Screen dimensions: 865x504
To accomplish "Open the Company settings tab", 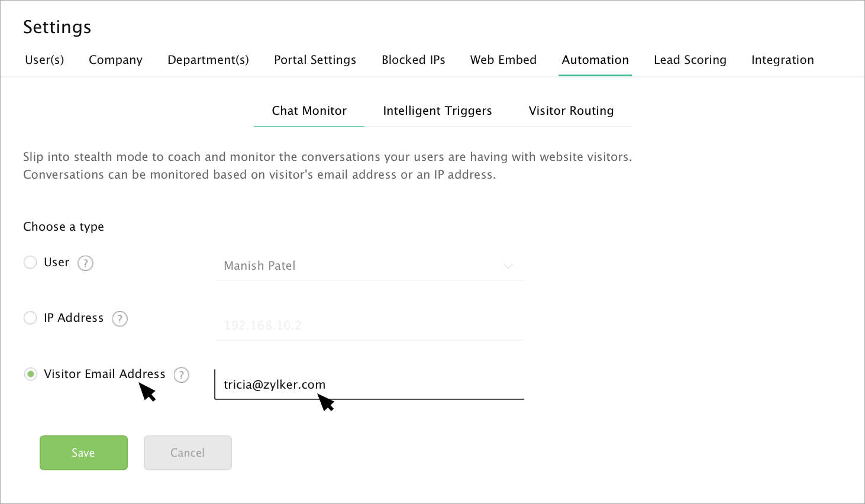I will (x=115, y=60).
